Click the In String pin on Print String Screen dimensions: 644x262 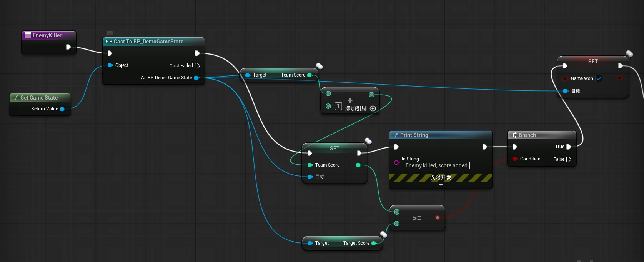(x=396, y=162)
